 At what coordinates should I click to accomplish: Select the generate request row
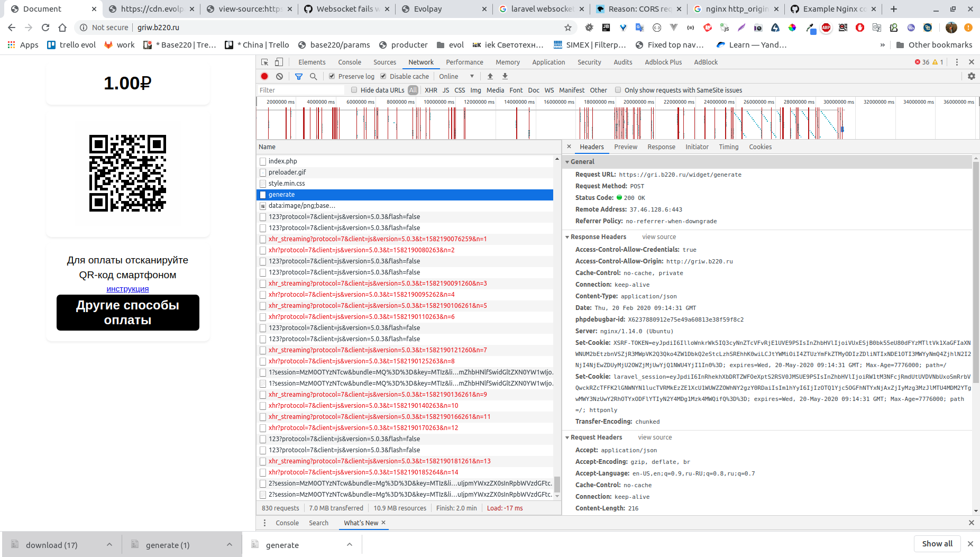click(405, 194)
